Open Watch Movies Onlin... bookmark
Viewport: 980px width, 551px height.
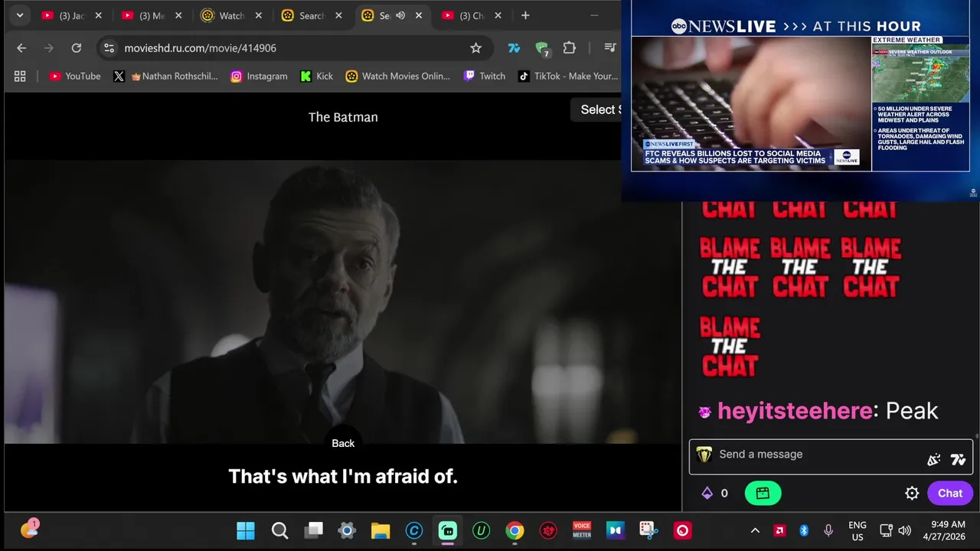point(397,76)
